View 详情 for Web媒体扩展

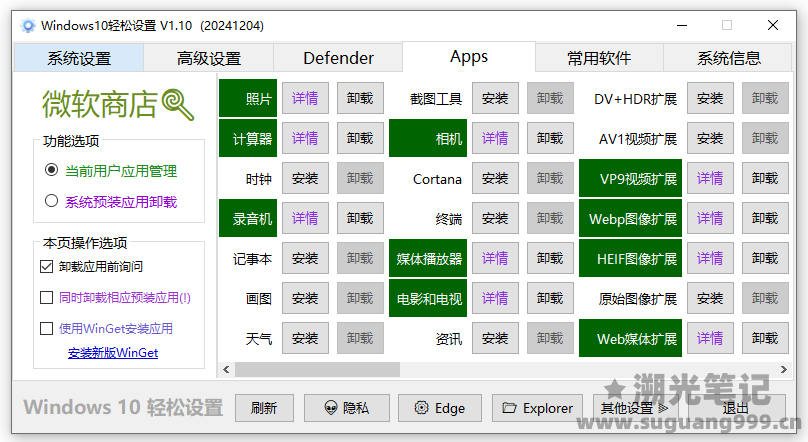point(710,338)
